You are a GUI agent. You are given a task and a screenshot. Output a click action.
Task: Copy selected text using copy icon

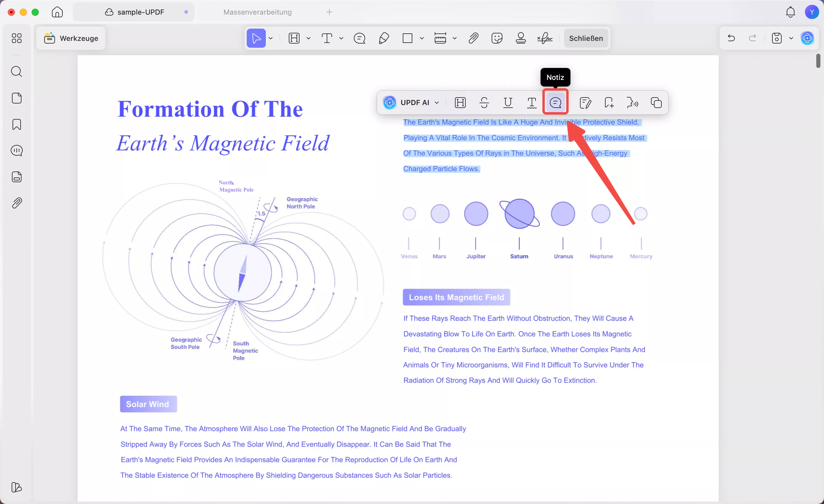pos(656,103)
